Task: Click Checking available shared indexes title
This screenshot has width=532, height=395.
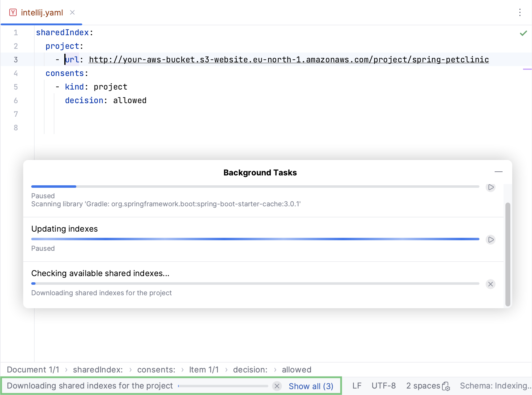Action: [100, 273]
